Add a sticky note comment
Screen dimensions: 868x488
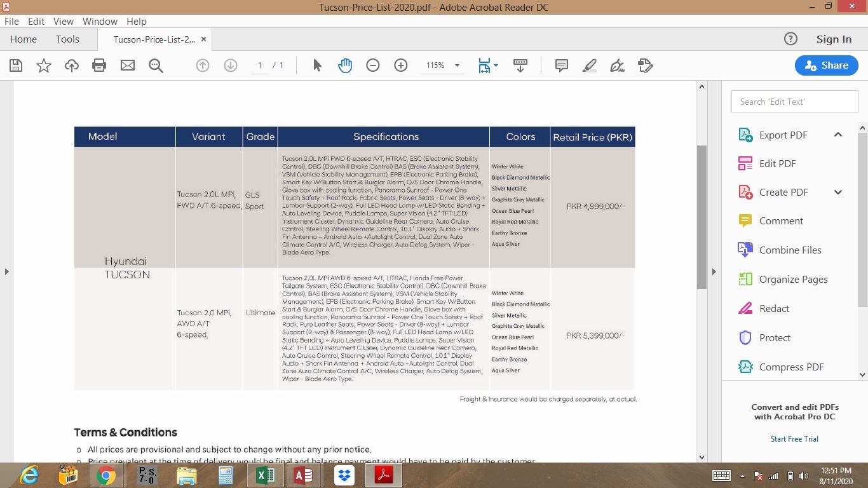point(562,65)
